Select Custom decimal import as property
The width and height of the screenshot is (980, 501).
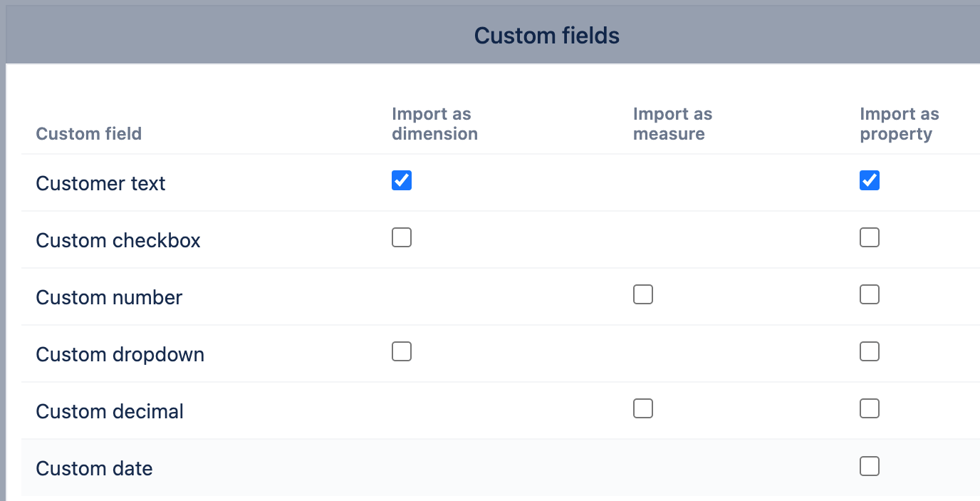click(870, 409)
